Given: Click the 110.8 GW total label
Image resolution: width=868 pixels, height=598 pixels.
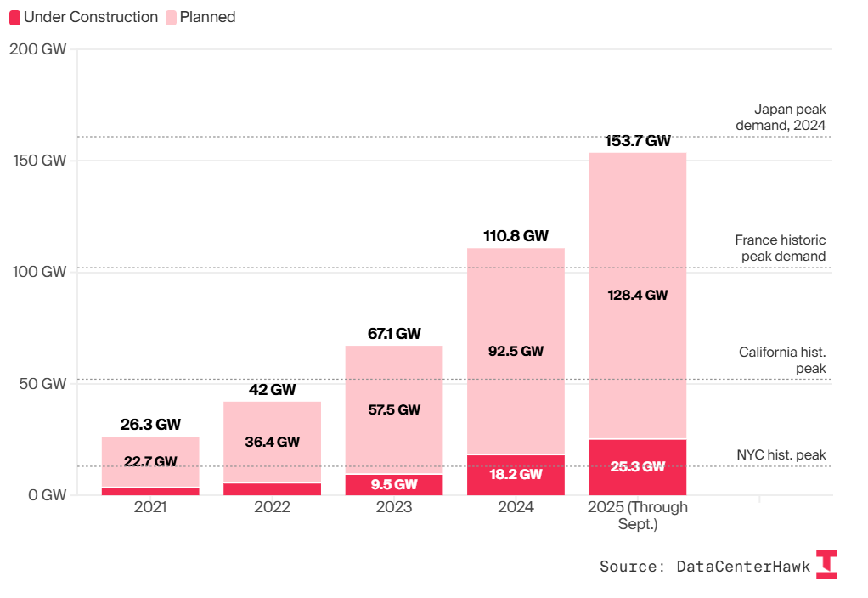Looking at the screenshot, I should click(516, 236).
